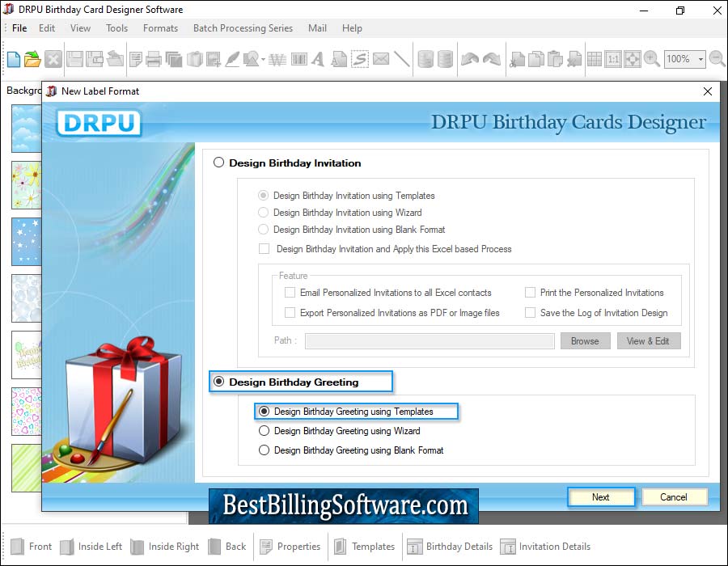Click the New document toolbar icon
Screen dimensions: 728x566
(x=14, y=59)
